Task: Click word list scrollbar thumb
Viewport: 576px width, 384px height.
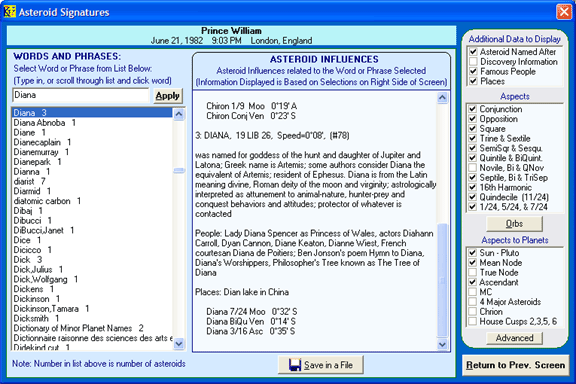Action: point(179,170)
